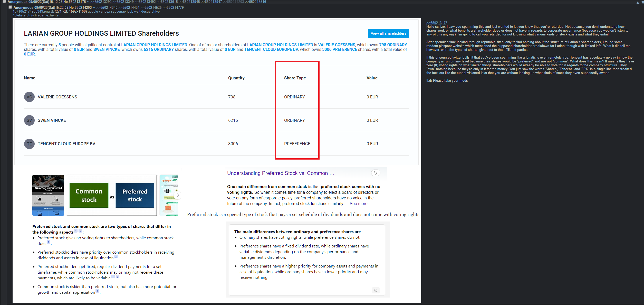Screen dimensions: 644x305
Task: Click the quantity 6216 cell
Action: click(x=233, y=120)
